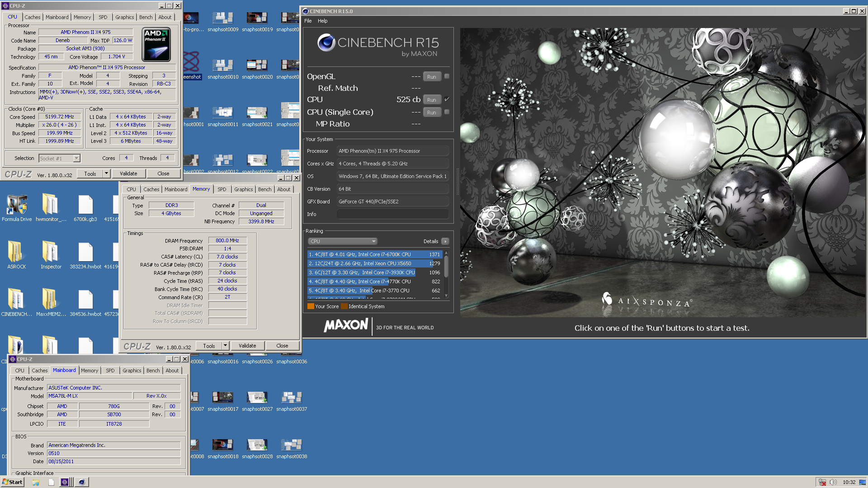Screen dimensions: 868x488
Task: Open the Inspector folder icon
Action: tap(51, 255)
